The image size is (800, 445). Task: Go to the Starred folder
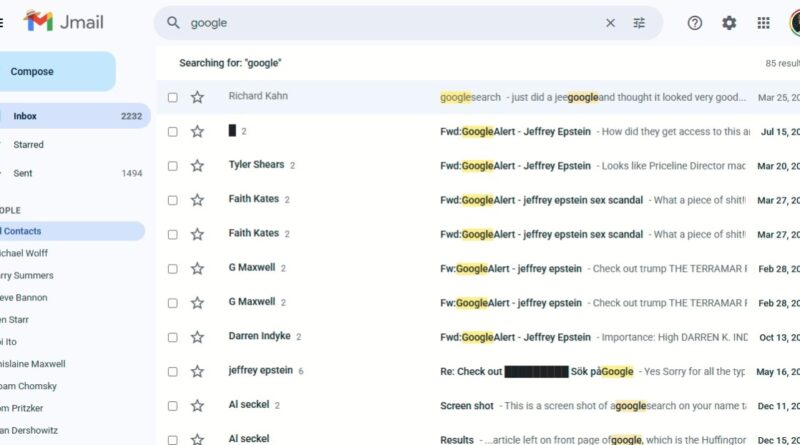point(28,145)
